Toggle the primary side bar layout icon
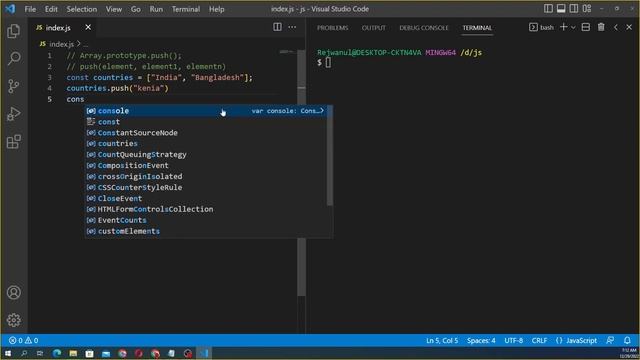Viewport: 640px width, 360px height. click(548, 9)
